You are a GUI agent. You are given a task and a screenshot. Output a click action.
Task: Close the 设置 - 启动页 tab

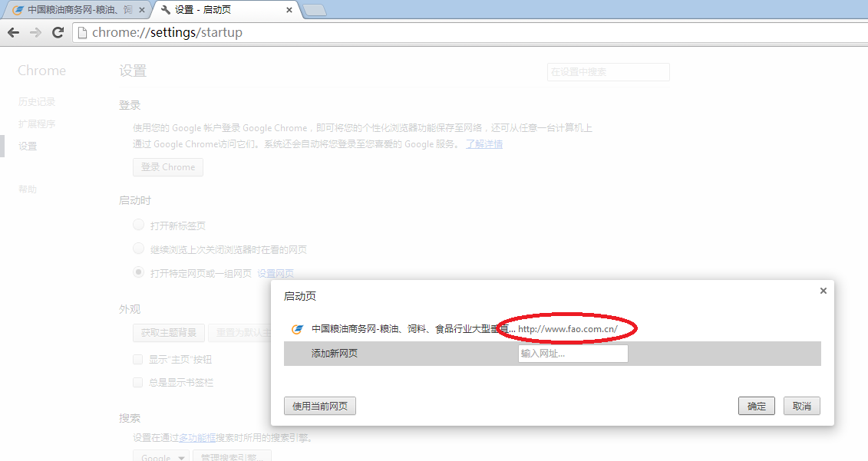289,10
